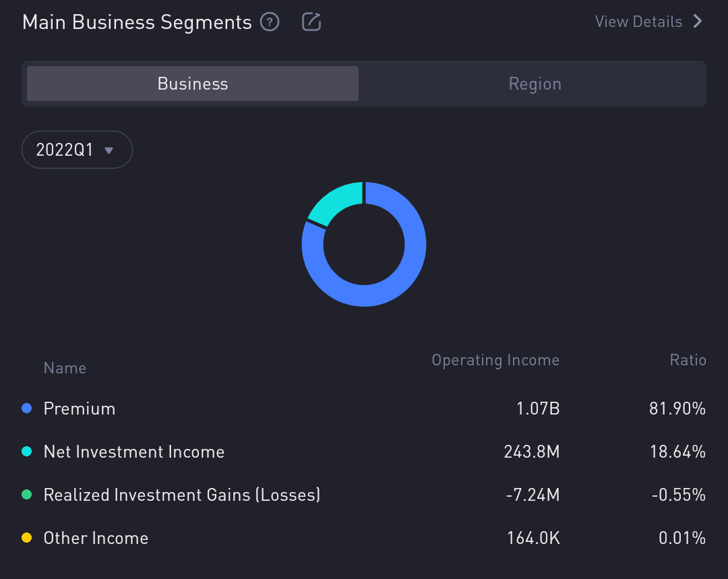Click the green Realized Investment Gains dot

pos(27,495)
